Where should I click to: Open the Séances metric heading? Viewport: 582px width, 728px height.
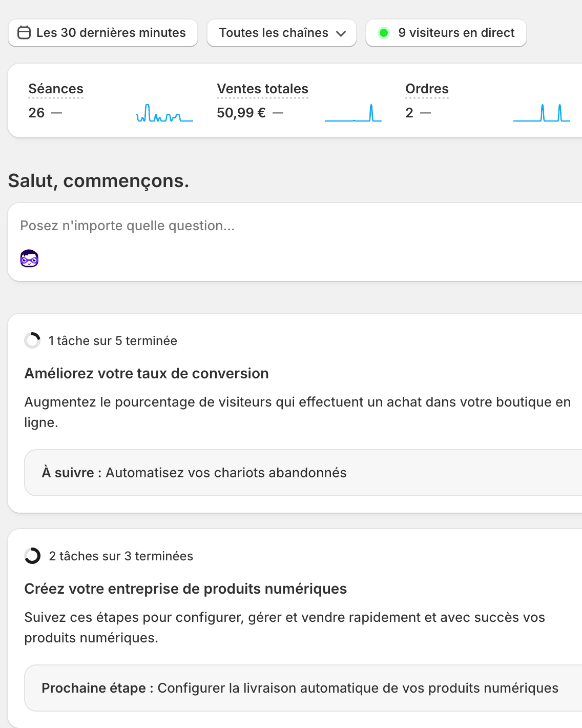pos(56,89)
